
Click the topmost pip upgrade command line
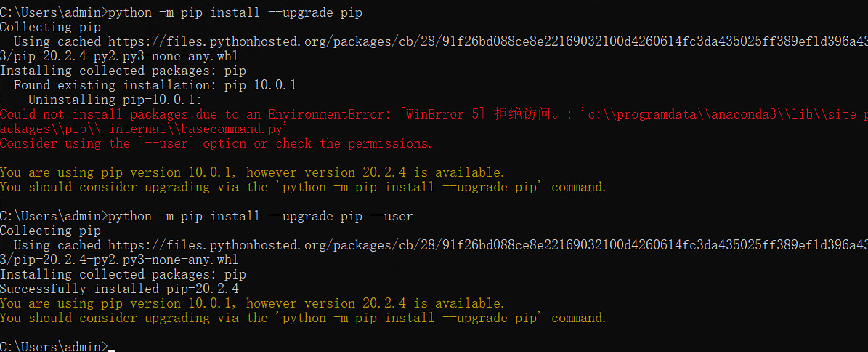pyautogui.click(x=235, y=12)
